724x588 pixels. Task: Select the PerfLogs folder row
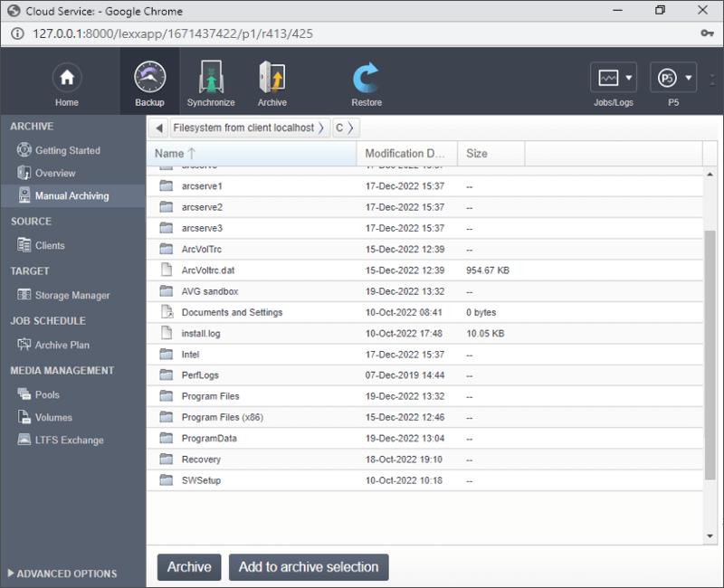pyautogui.click(x=424, y=375)
